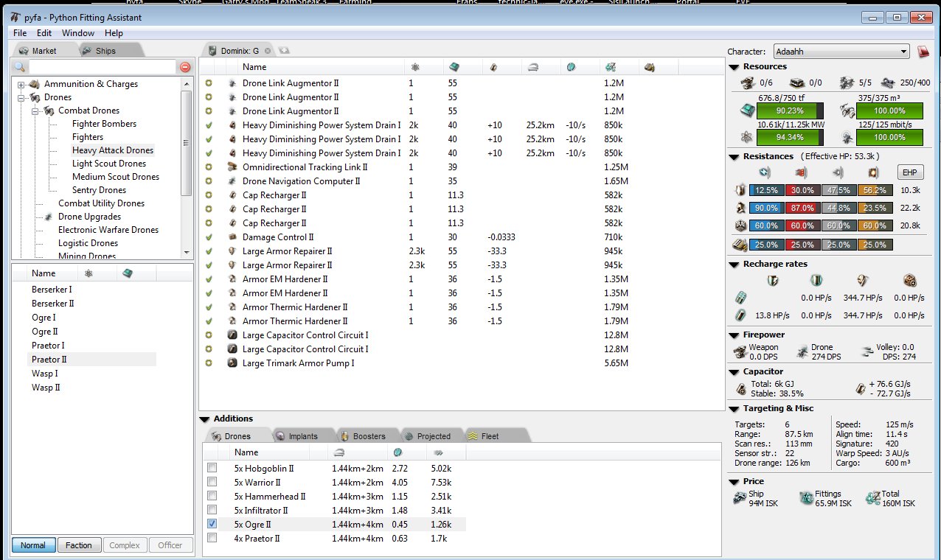This screenshot has height=560, width=941.
Task: Click the red clear-search icon in market search
Action: coord(185,67)
